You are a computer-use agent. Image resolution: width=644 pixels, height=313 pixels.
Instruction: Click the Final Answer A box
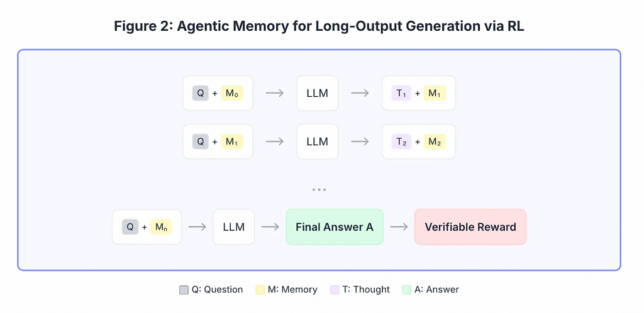tap(335, 227)
